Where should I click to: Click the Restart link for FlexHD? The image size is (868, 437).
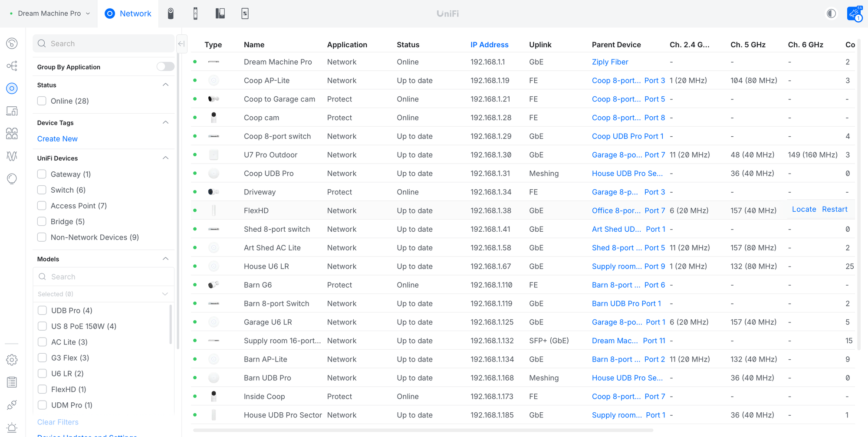click(x=834, y=209)
